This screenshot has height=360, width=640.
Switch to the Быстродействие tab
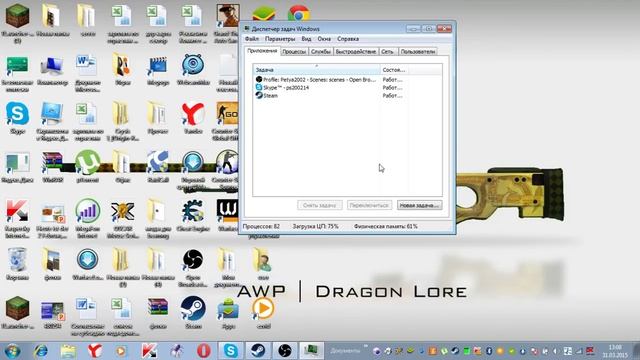tap(356, 52)
